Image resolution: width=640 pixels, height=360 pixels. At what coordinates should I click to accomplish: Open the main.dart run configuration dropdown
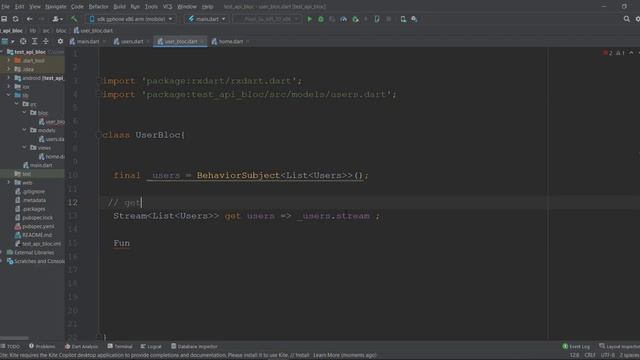207,19
